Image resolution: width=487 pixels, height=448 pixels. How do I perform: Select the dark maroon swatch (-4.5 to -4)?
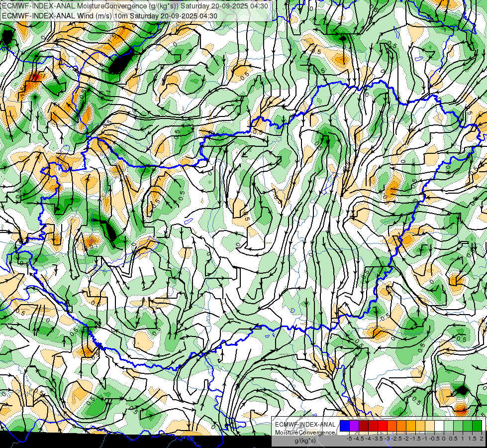point(364,426)
